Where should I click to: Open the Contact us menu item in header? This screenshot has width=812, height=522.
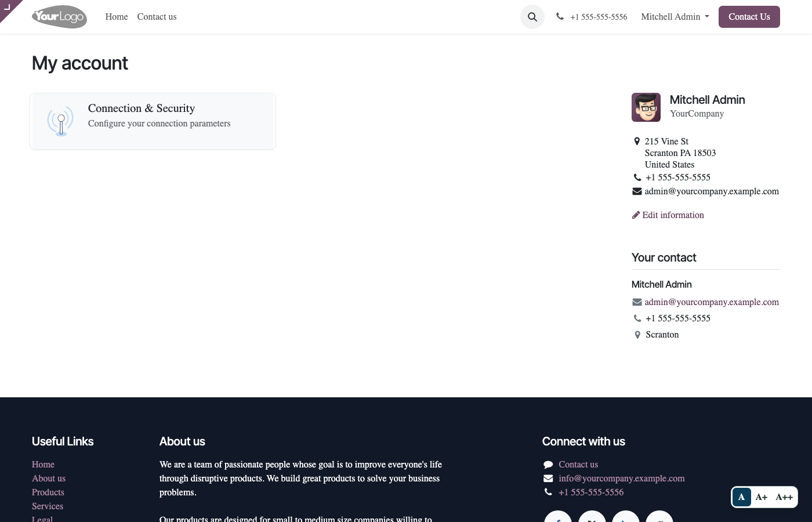[x=157, y=17]
